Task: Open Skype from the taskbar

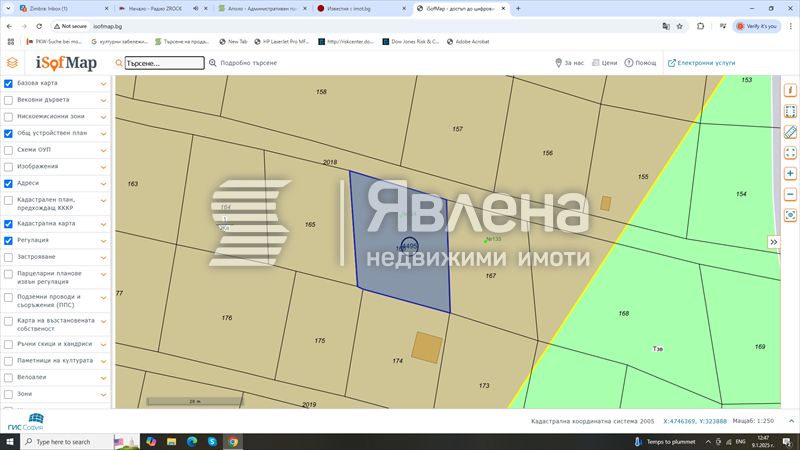Action: 212,442
